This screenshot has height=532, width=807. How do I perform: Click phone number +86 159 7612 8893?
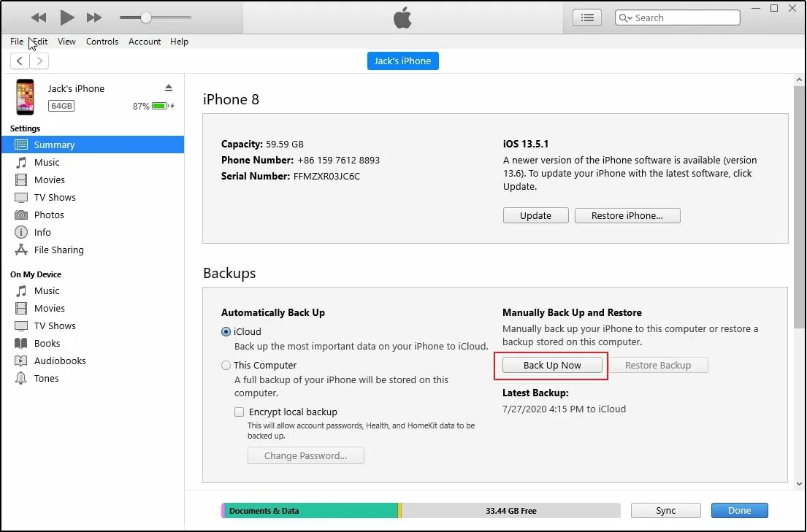click(339, 161)
